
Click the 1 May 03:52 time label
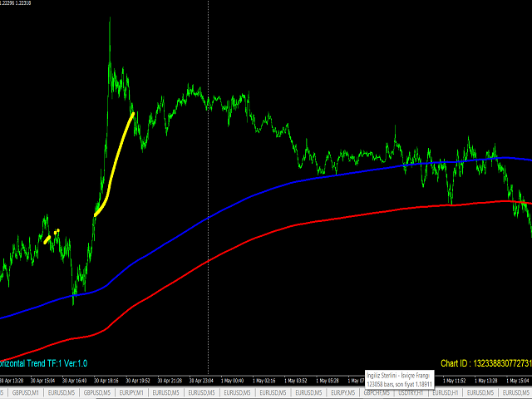coord(296,381)
